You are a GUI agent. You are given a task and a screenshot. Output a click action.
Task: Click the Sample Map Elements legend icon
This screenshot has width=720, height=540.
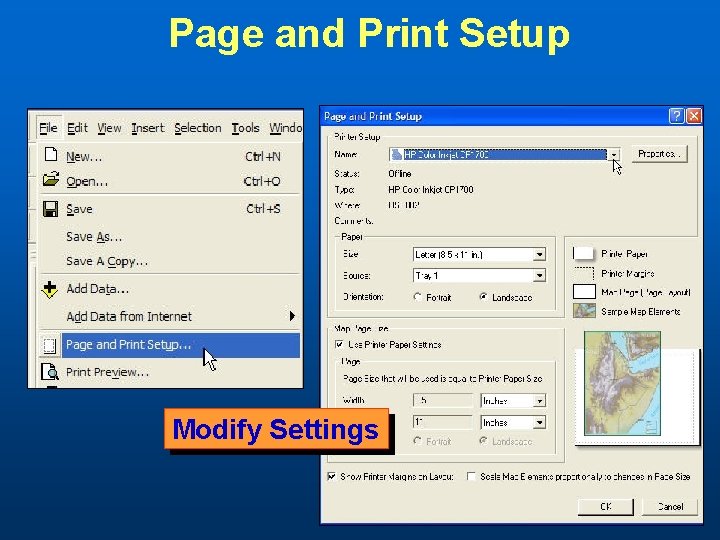tap(584, 311)
